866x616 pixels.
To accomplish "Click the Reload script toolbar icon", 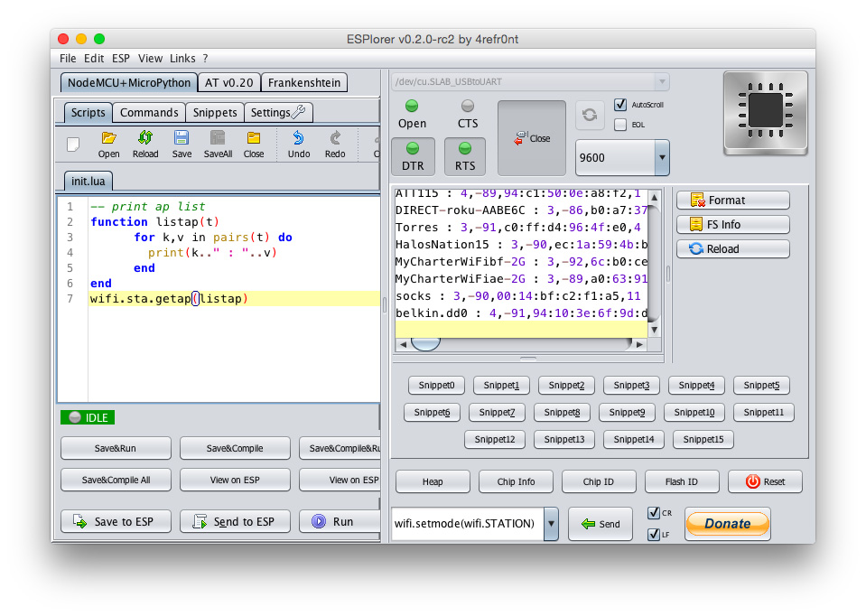I will tap(144, 138).
